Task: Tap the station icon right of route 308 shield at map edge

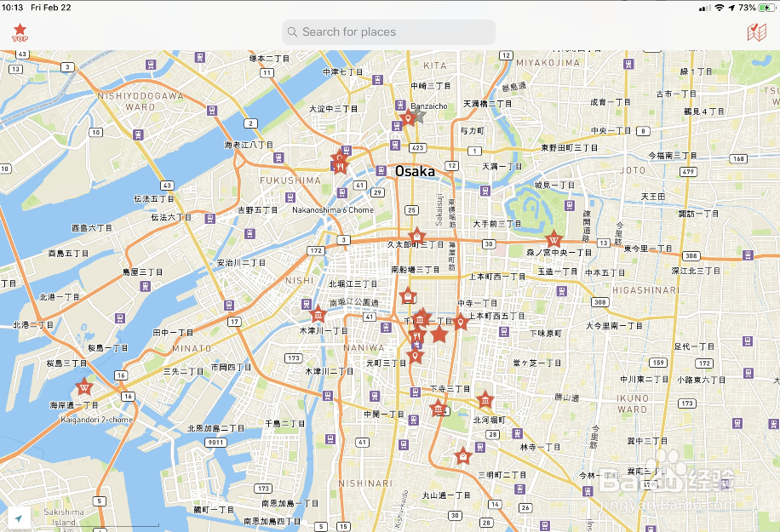Action: coord(747,255)
